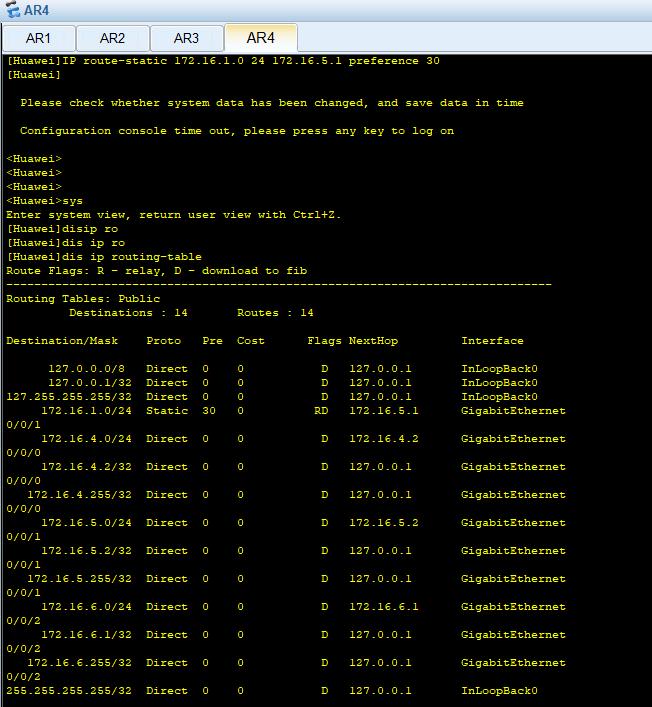Click the 'RD' flags value
The height and width of the screenshot is (707, 652).
coord(321,410)
